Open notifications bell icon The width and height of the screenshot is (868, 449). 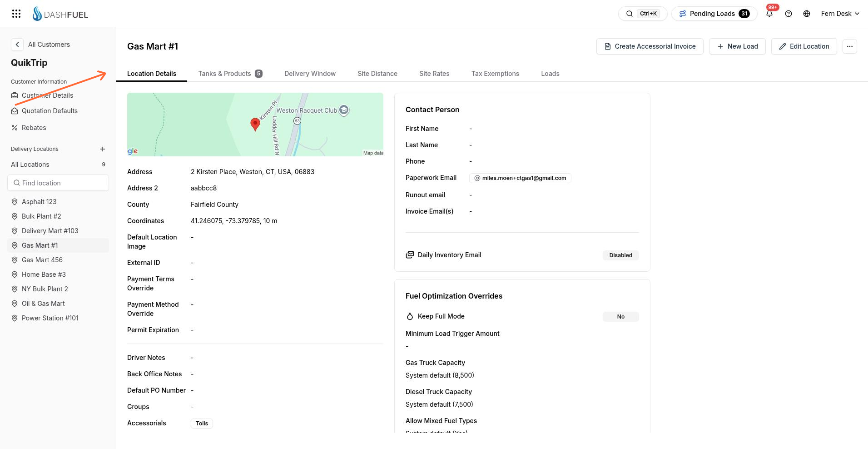(769, 14)
